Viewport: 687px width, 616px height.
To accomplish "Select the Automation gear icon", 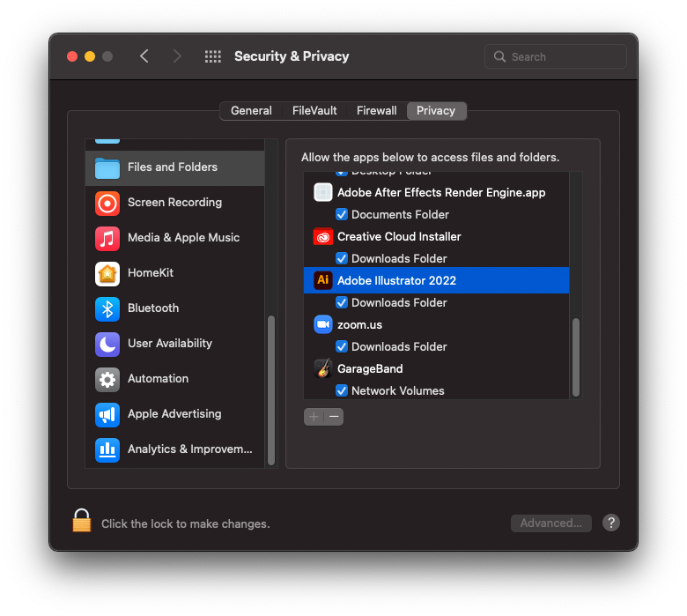I will tap(107, 380).
